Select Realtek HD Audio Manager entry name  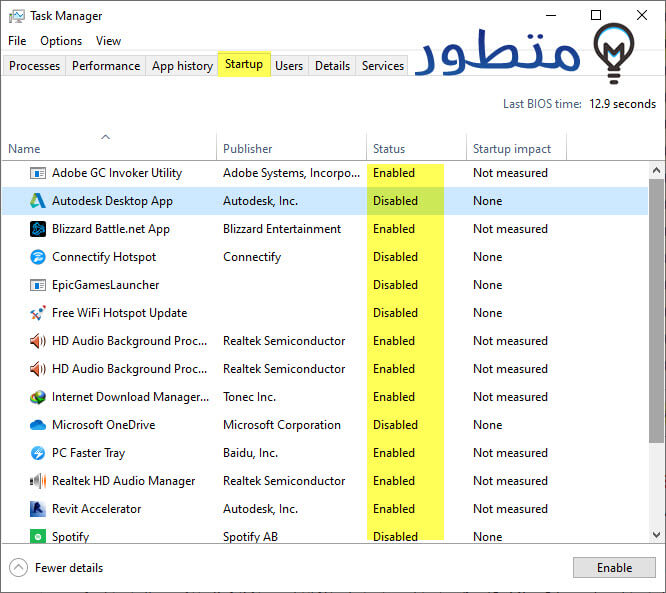tap(124, 481)
